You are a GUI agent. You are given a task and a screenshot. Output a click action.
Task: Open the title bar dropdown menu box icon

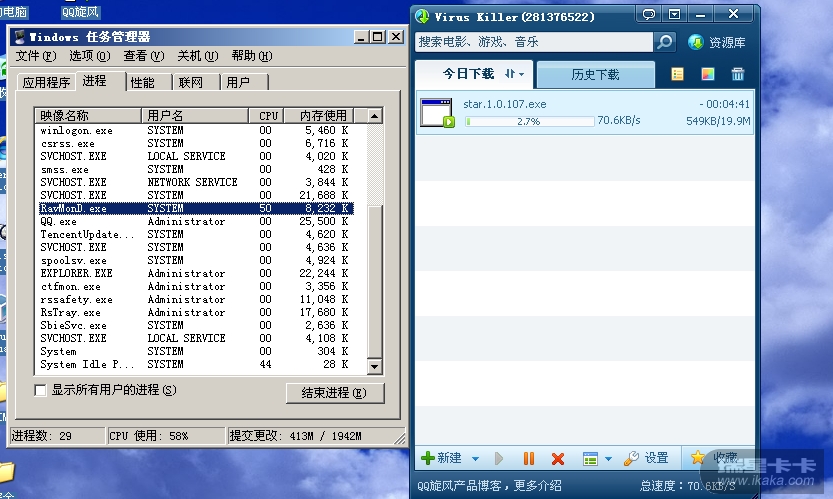point(674,14)
